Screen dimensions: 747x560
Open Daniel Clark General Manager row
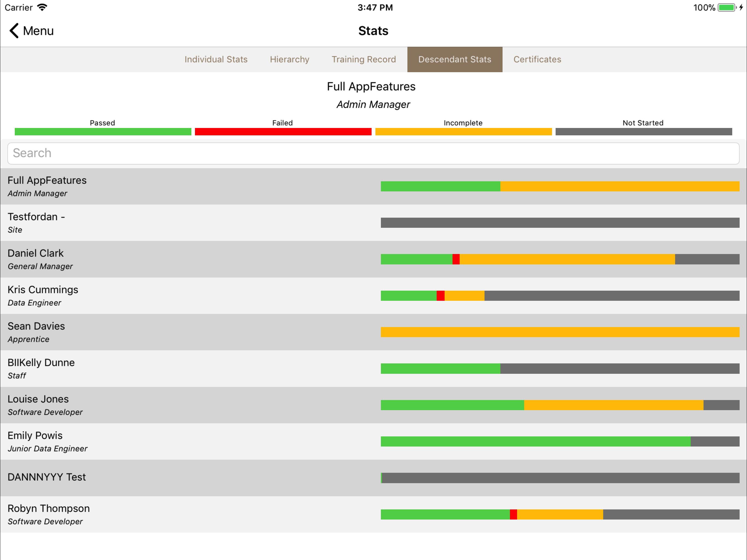[373, 259]
